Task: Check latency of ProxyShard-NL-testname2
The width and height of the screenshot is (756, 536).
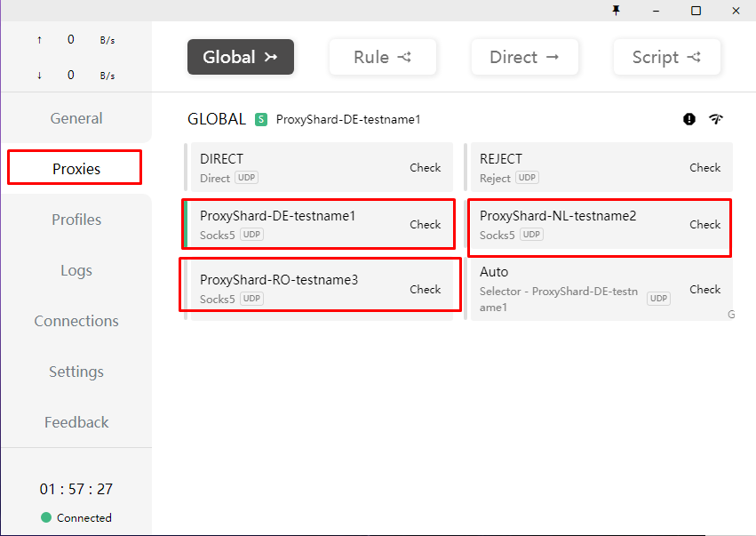Action: (x=704, y=225)
